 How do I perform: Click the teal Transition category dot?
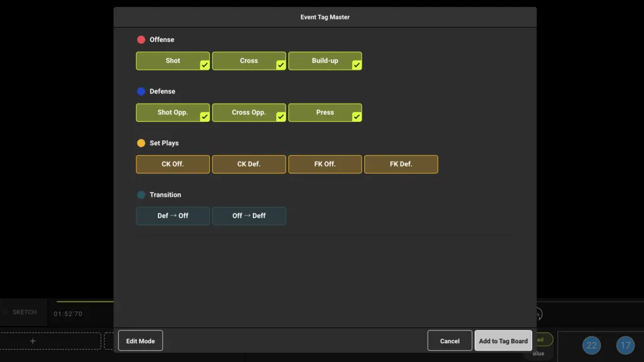[x=141, y=195]
